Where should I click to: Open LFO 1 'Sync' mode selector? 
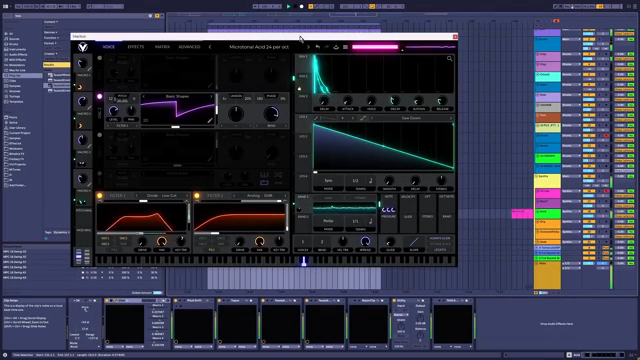coord(328,180)
